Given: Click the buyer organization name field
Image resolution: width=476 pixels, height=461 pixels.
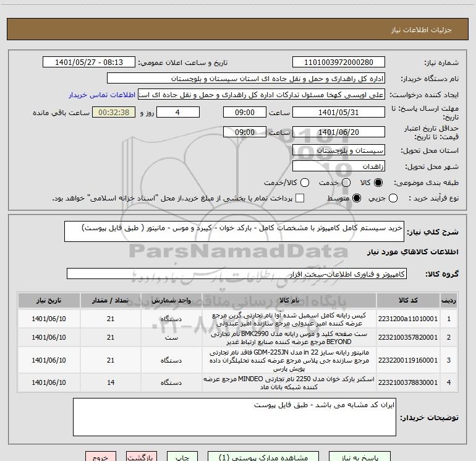Looking at the screenshot, I should [246, 79].
